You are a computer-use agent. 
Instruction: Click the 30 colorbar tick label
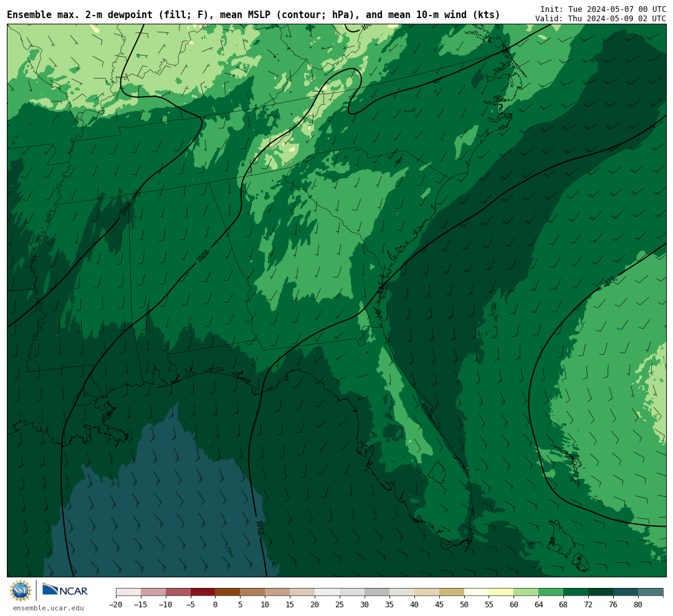tap(365, 605)
